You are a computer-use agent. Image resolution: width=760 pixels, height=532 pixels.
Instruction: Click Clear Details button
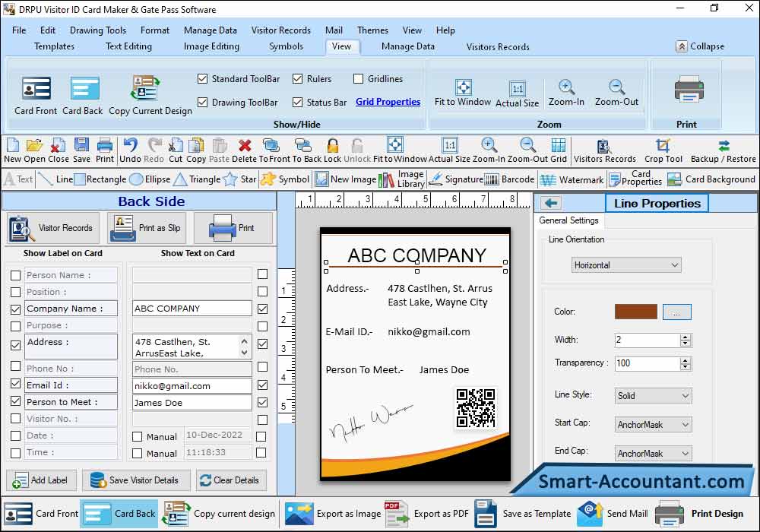point(231,480)
